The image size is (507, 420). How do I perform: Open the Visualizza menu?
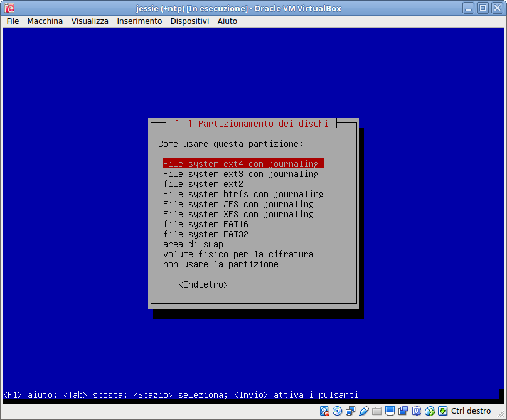90,21
